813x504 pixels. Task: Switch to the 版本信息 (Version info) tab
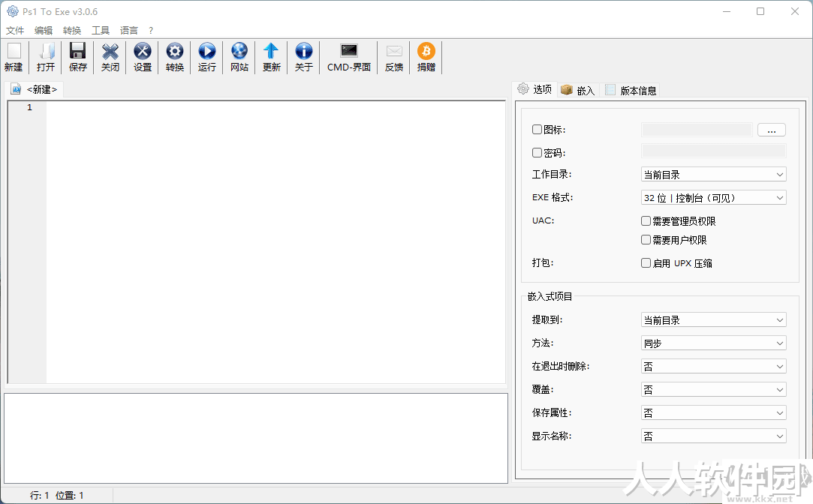pyautogui.click(x=631, y=91)
